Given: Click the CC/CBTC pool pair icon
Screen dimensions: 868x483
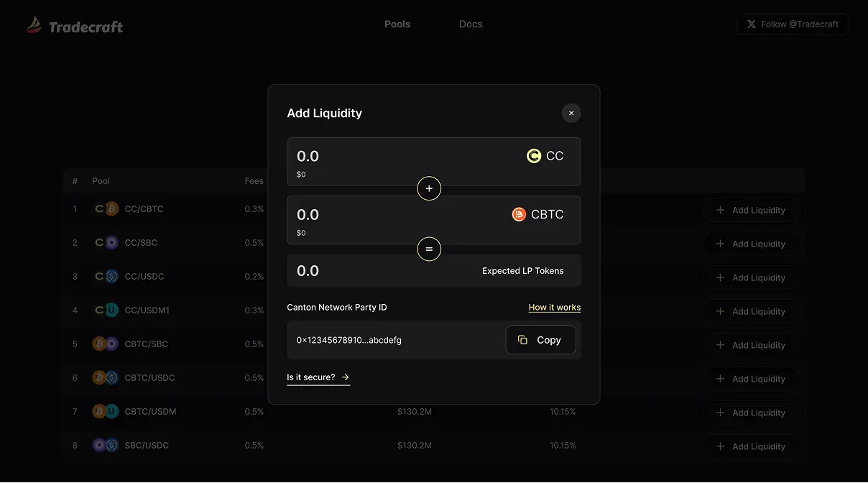Looking at the screenshot, I should pos(106,209).
